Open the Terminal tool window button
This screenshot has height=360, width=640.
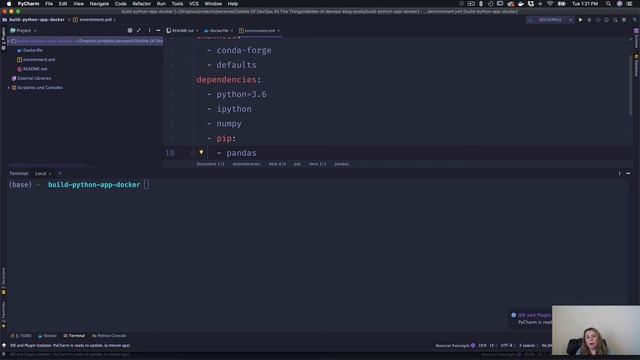point(74,336)
